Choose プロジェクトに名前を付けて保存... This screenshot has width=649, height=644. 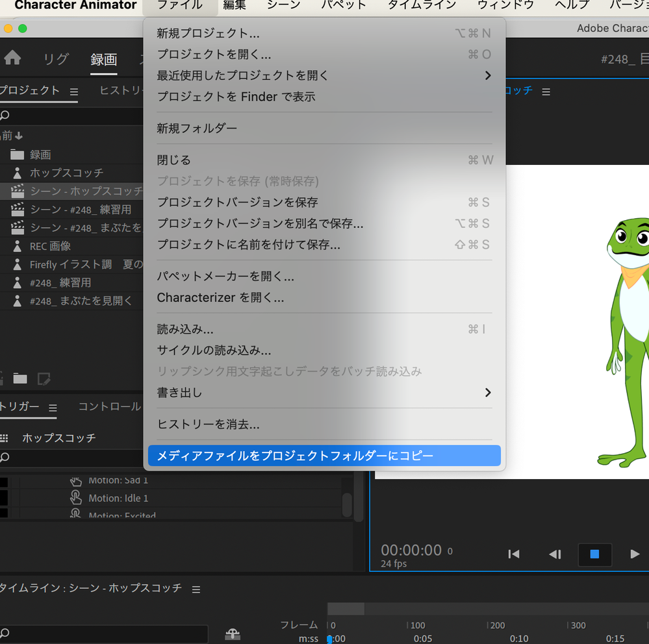pyautogui.click(x=324, y=245)
